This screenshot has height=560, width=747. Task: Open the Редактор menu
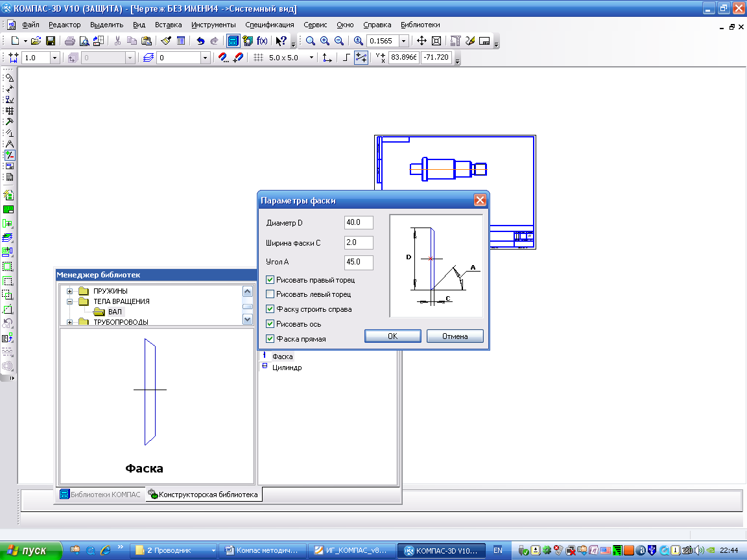pyautogui.click(x=65, y=25)
